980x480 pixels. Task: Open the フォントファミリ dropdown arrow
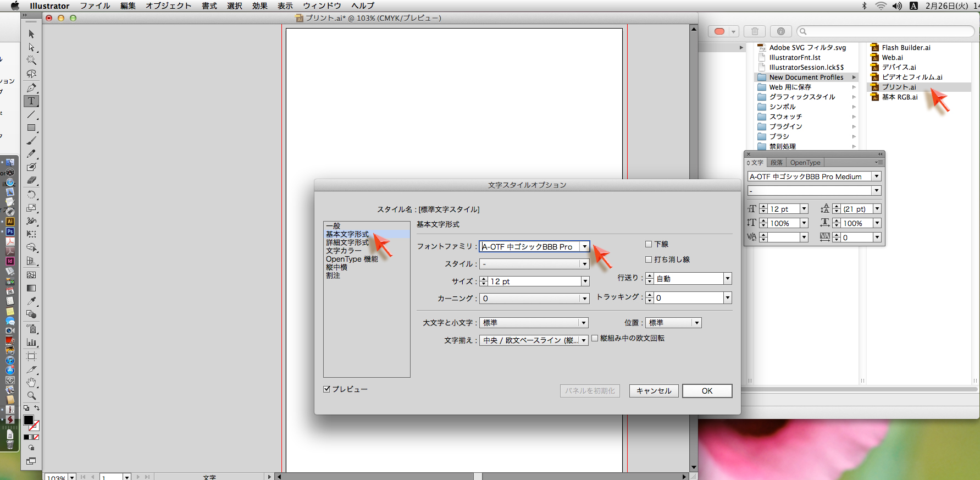tap(585, 247)
